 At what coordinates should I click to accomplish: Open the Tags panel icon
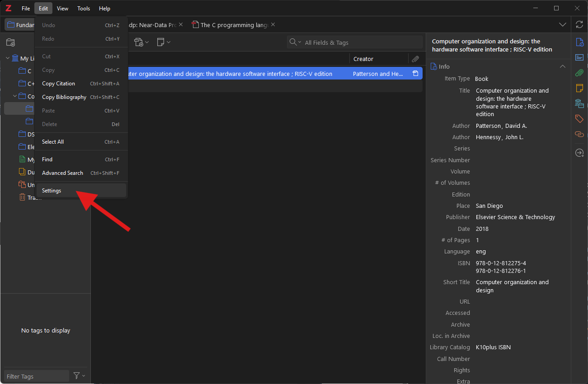[579, 119]
